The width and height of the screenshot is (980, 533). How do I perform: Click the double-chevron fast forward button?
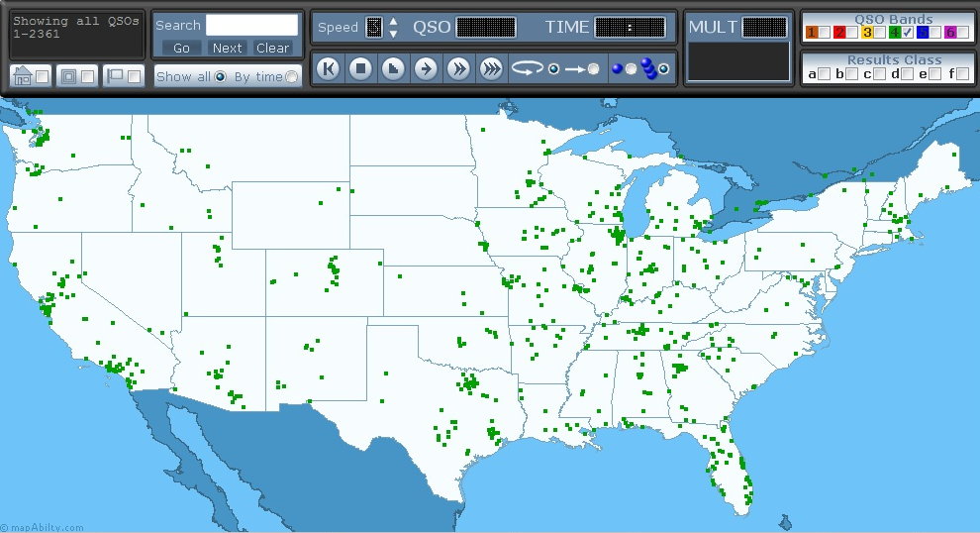pyautogui.click(x=458, y=68)
